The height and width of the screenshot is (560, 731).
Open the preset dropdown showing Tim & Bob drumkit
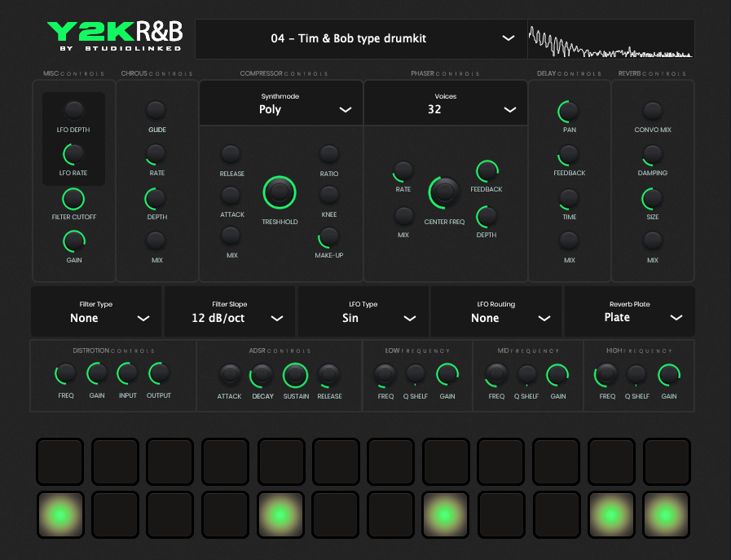(x=359, y=38)
